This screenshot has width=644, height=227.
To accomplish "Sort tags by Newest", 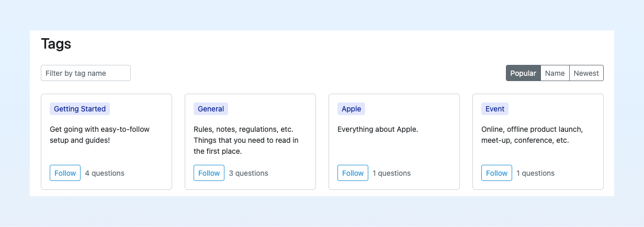I will tap(586, 73).
